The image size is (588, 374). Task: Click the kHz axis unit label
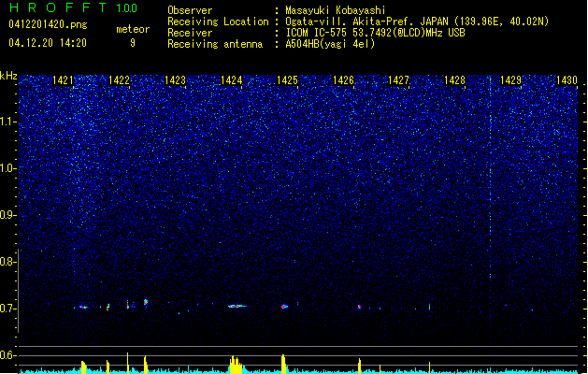click(x=8, y=76)
